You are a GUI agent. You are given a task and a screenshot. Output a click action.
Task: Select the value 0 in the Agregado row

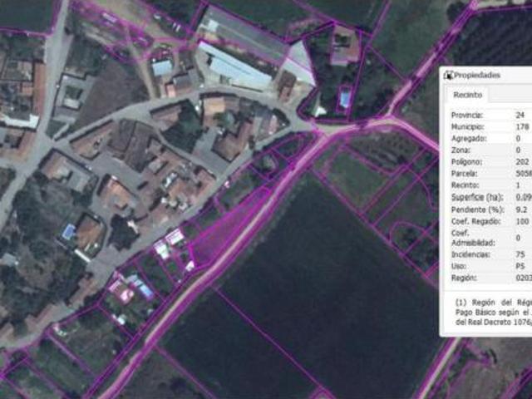coord(518,139)
